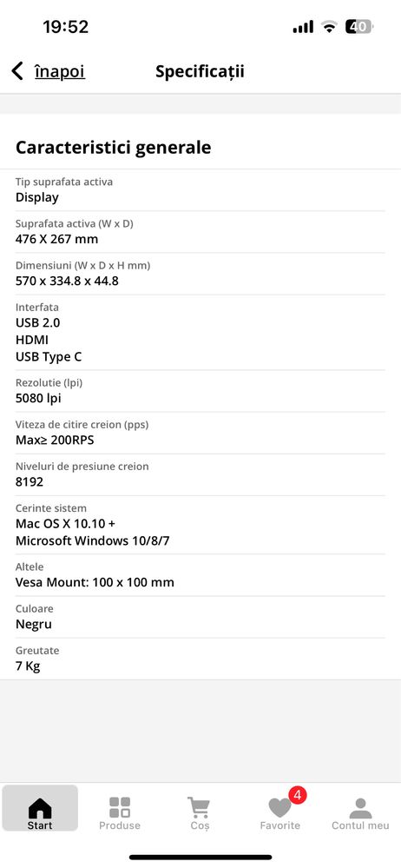This screenshot has height=868, width=401.
Task: Tap the Rezolutie 5080 lpi row
Action: pyautogui.click(x=200, y=391)
